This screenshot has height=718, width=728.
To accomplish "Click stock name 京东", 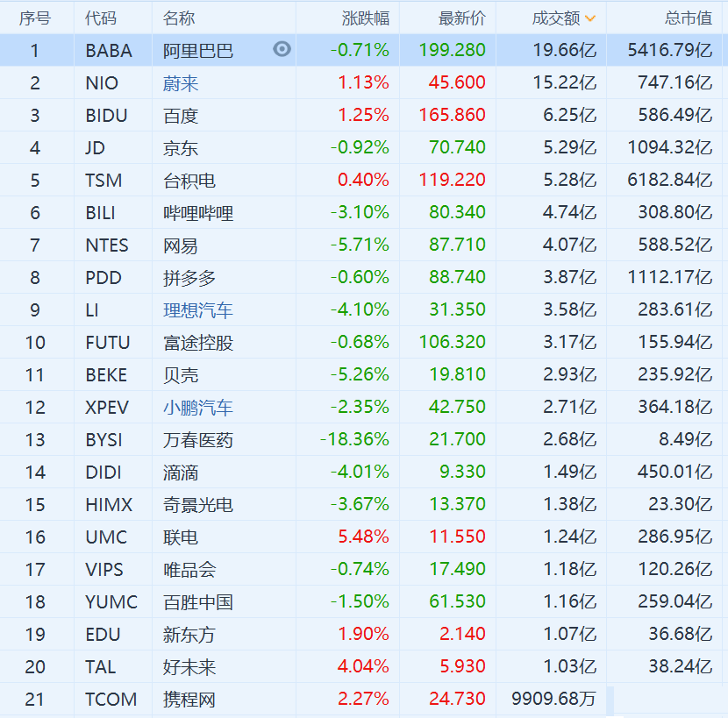I will (181, 148).
